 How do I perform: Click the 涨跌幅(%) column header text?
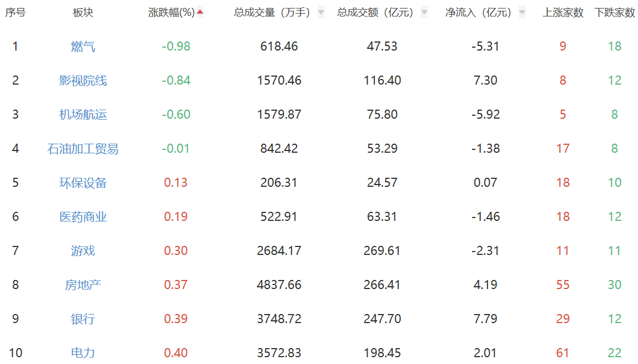[x=171, y=12]
